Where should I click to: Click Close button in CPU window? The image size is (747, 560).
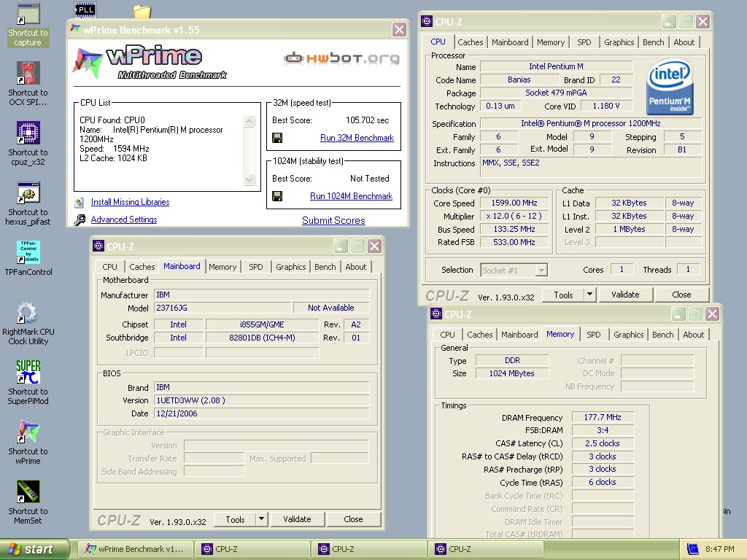pos(681,295)
